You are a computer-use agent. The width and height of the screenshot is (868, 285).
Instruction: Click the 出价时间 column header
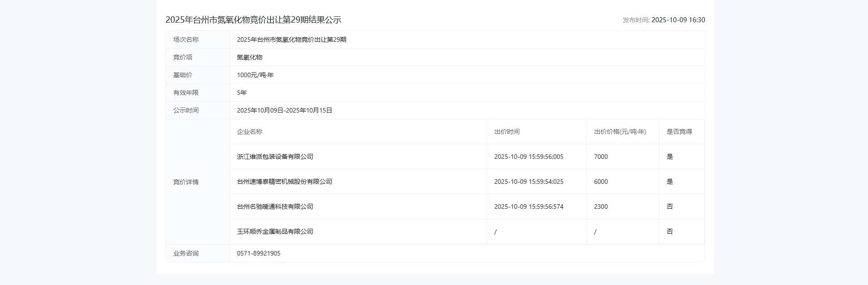pos(507,132)
